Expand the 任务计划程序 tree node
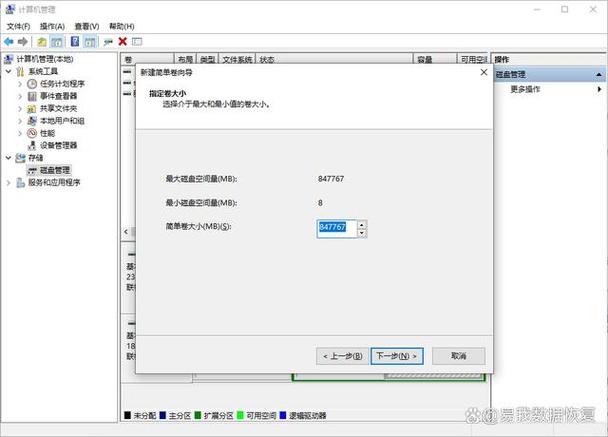The height and width of the screenshot is (437, 608). (x=20, y=84)
